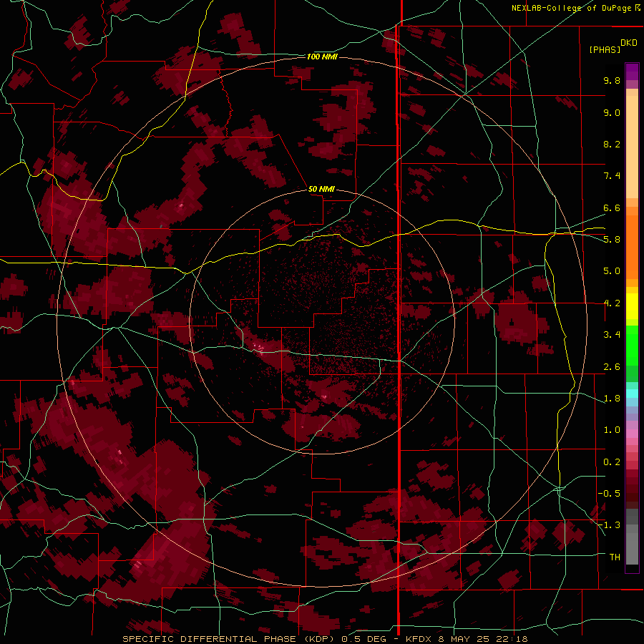Click the DKD unit label above the scale
The image size is (644, 644).
(629, 43)
